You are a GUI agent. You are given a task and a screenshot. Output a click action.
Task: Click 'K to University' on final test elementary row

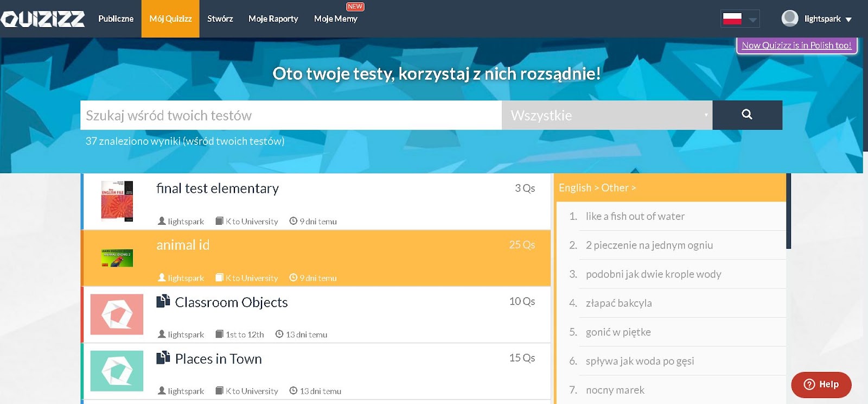tap(252, 222)
